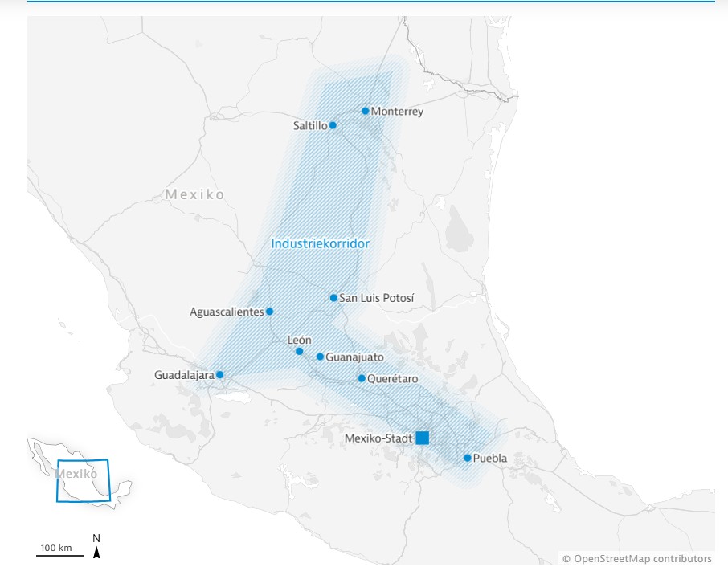
Task: Select the Mexiko-Stadt blue square marker
Action: point(423,438)
